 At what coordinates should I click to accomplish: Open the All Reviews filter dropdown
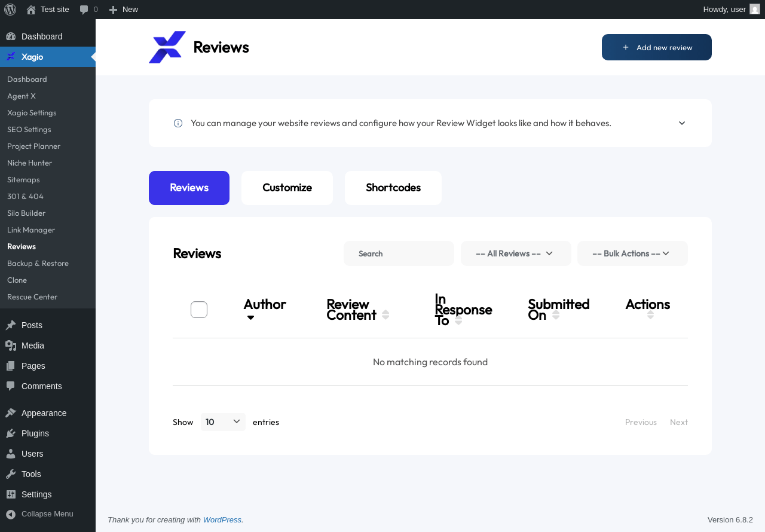[516, 253]
